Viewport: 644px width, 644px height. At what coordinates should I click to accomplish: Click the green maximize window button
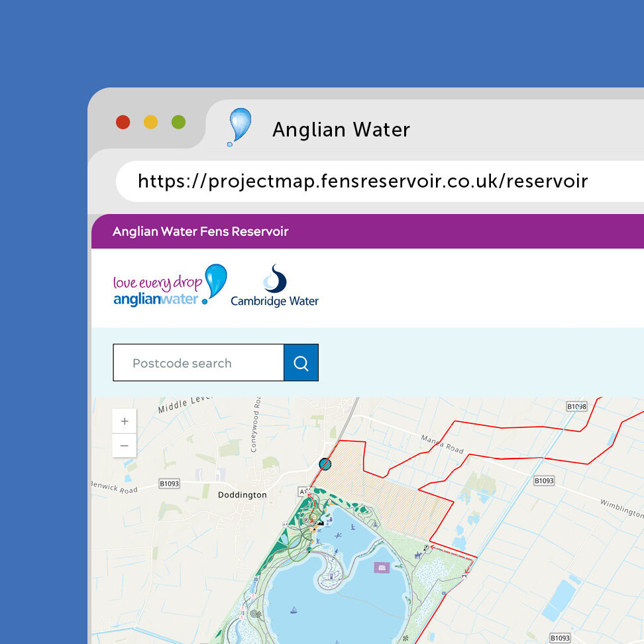pyautogui.click(x=178, y=122)
